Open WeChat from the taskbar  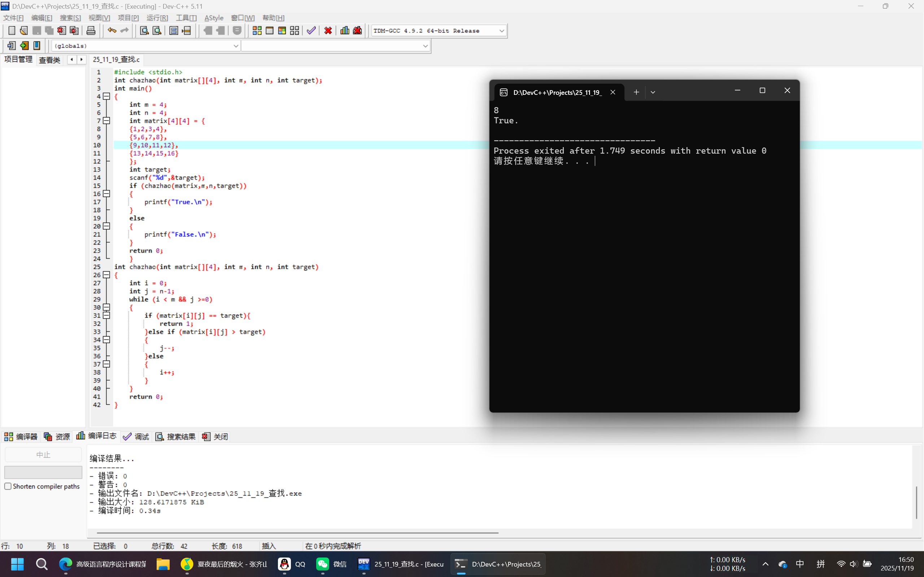323,564
